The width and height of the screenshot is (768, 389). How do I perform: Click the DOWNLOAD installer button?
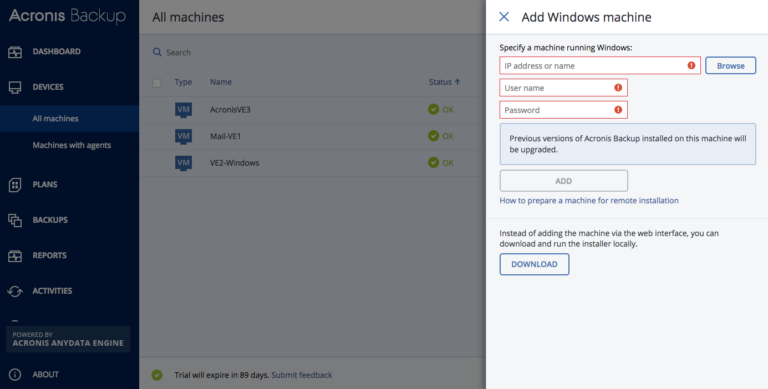click(534, 264)
